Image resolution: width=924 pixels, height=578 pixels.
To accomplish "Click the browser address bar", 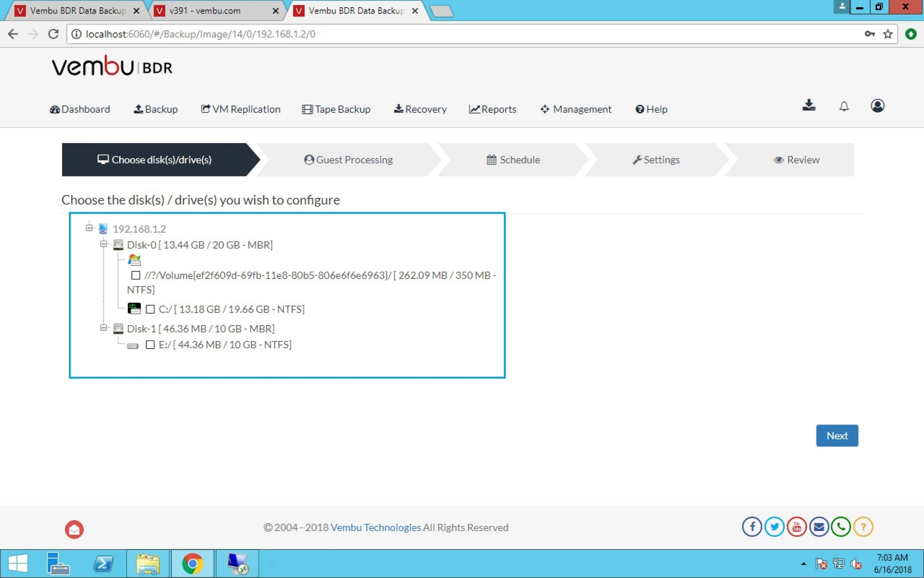I will [x=465, y=34].
